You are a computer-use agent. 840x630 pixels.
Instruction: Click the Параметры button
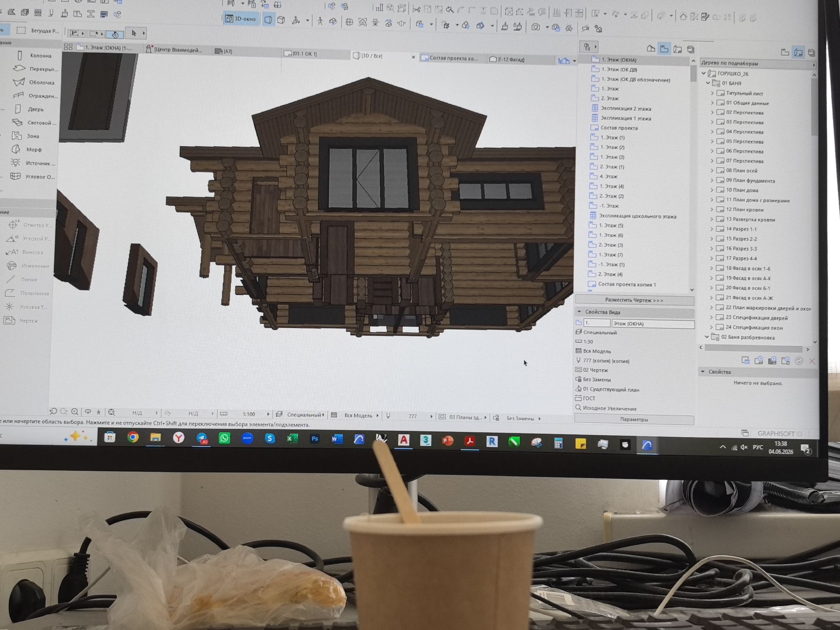(x=634, y=419)
